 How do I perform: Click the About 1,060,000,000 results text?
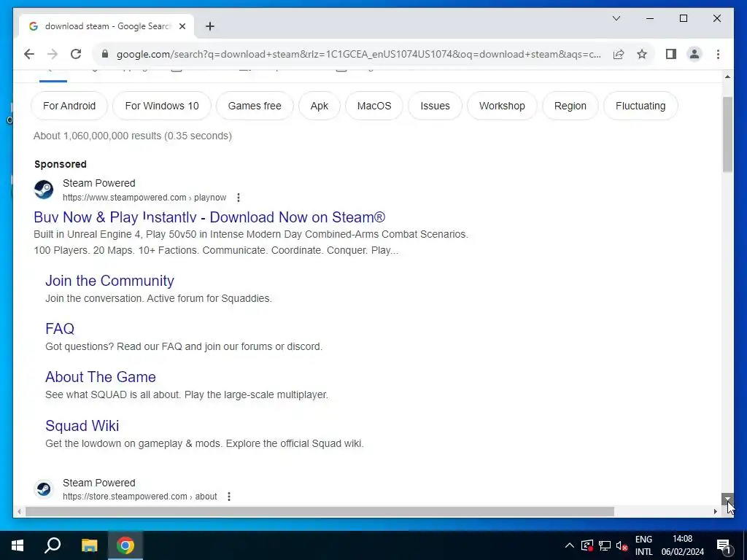[x=133, y=136]
